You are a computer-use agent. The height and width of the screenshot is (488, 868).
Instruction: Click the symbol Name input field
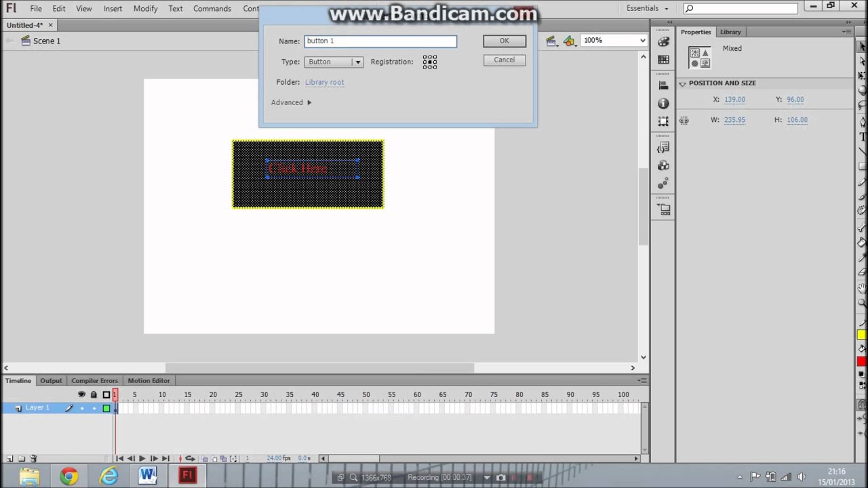(380, 41)
